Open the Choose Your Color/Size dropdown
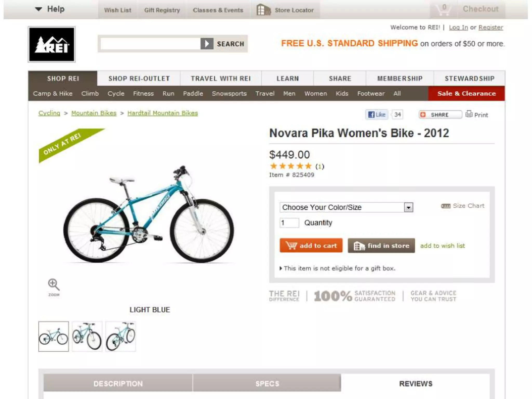This screenshot has height=399, width=532. [346, 207]
